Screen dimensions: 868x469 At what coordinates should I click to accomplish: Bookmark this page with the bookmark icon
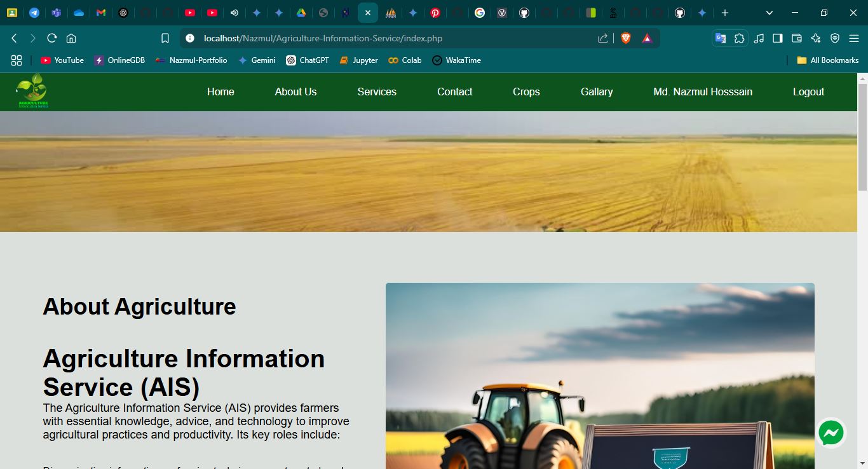165,38
